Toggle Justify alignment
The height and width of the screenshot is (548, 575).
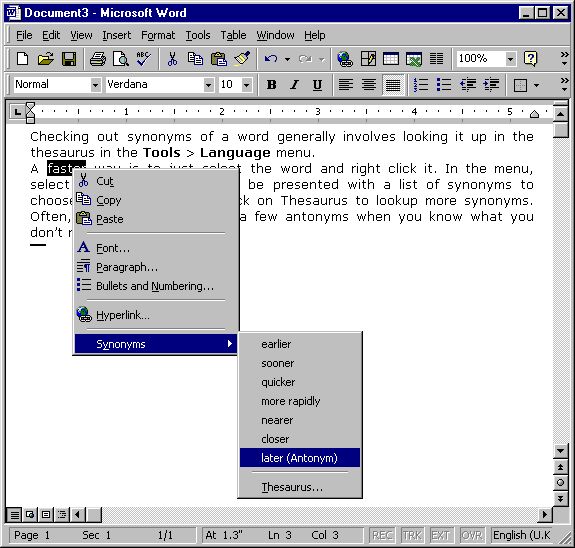pyautogui.click(x=393, y=85)
